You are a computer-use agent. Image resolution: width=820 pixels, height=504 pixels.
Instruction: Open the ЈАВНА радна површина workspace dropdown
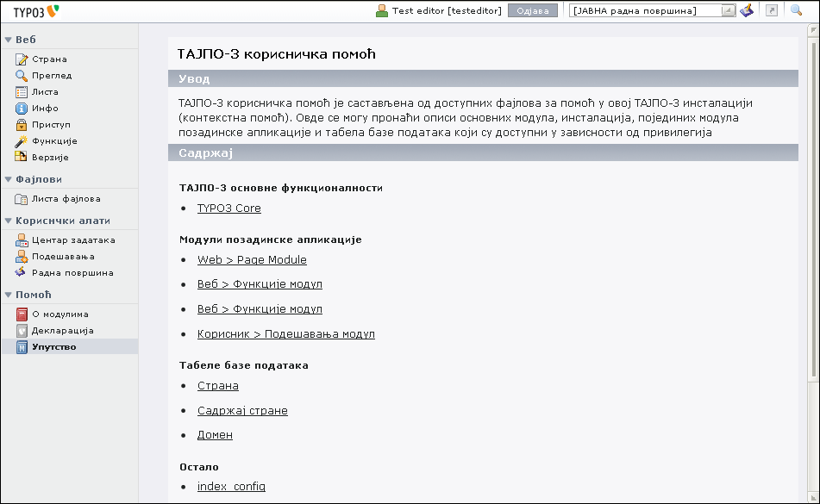pyautogui.click(x=653, y=11)
